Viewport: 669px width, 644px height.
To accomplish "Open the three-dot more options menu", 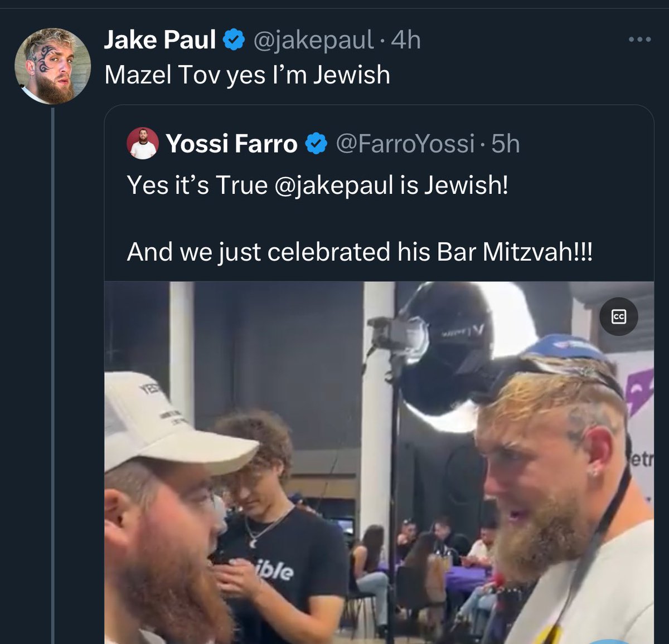I will click(x=639, y=40).
